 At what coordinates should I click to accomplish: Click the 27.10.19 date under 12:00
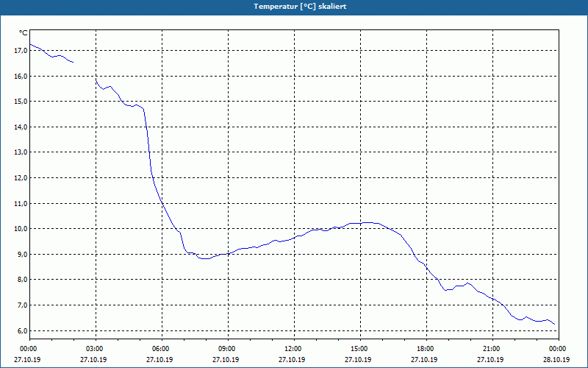pyautogui.click(x=292, y=359)
